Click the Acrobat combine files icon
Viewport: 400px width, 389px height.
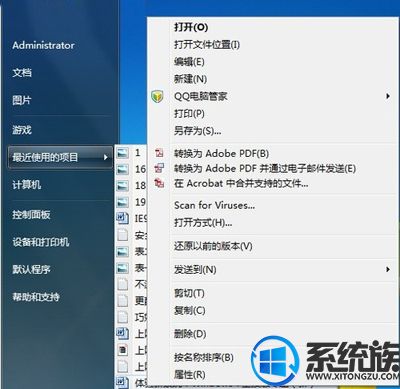(159, 183)
